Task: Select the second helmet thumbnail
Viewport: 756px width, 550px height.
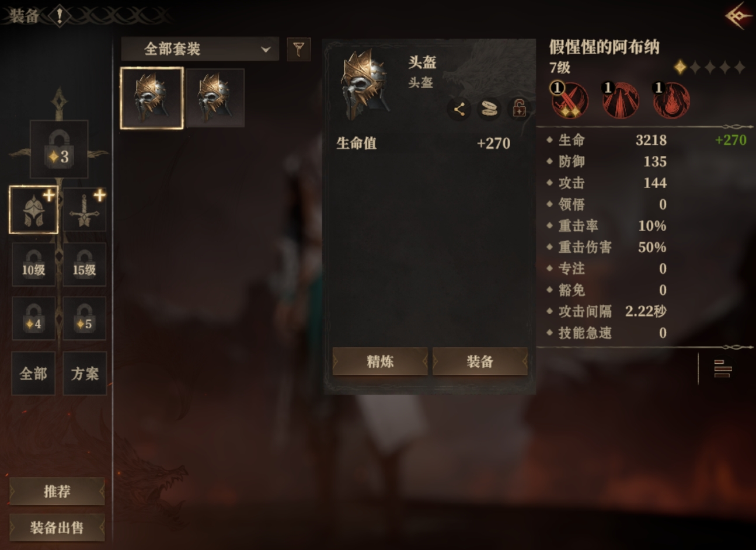Action: pyautogui.click(x=215, y=98)
